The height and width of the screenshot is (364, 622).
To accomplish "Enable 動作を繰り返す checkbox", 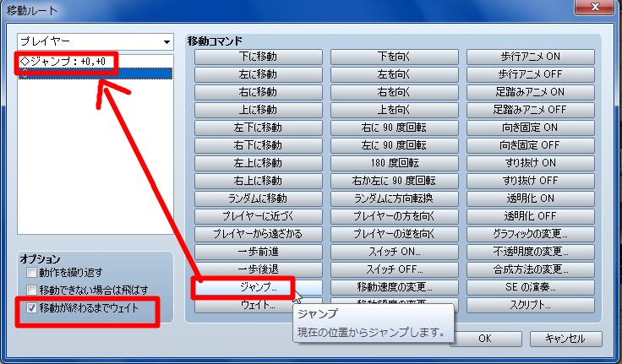I will click(x=32, y=273).
